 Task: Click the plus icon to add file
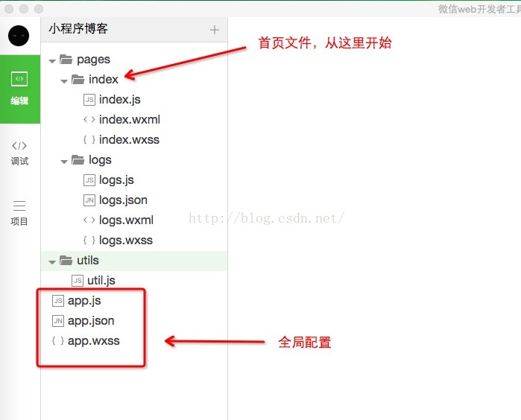coord(215,30)
